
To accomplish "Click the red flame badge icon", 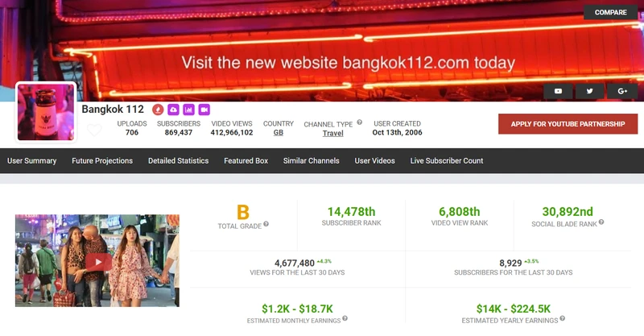I will coord(158,110).
